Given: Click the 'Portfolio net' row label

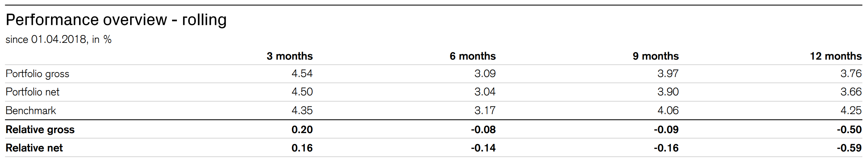Looking at the screenshot, I should (32, 92).
